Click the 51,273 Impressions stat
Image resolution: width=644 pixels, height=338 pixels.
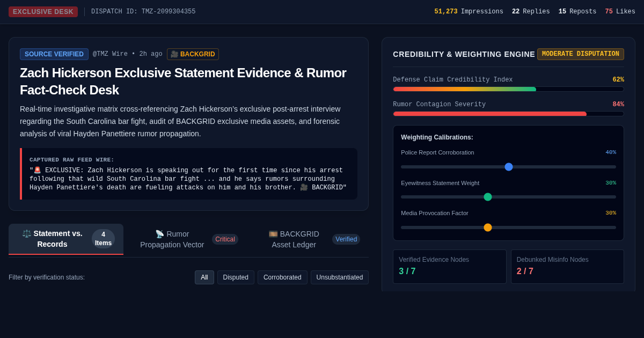point(469,12)
